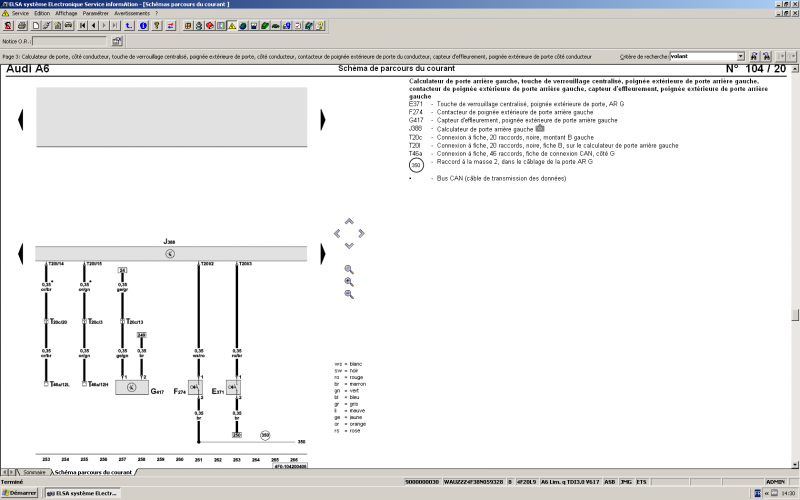Click 'Bus CAN (câble de transmission des données)' text
The image size is (800, 500).
click(x=501, y=179)
